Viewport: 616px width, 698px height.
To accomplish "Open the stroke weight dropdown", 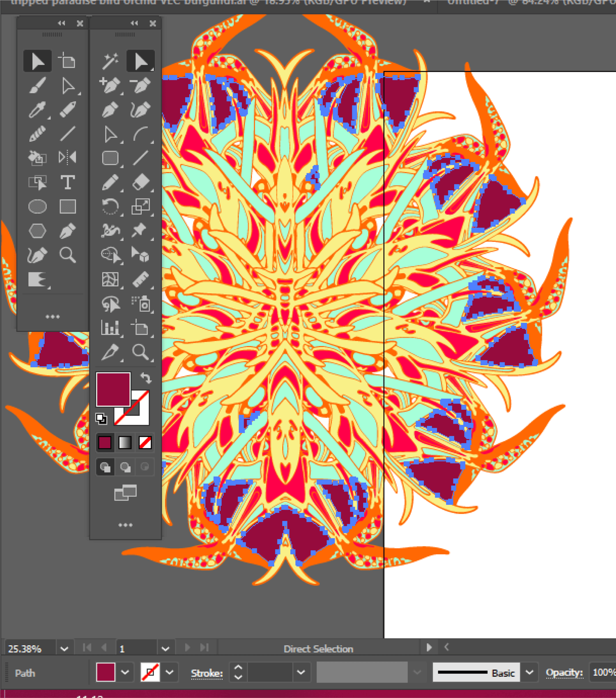I will click(x=301, y=673).
